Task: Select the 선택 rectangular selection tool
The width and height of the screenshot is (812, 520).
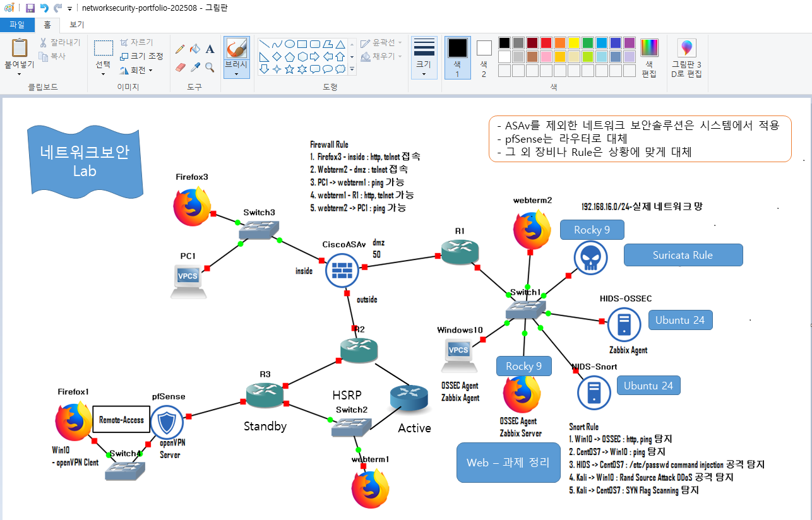Action: click(x=103, y=48)
